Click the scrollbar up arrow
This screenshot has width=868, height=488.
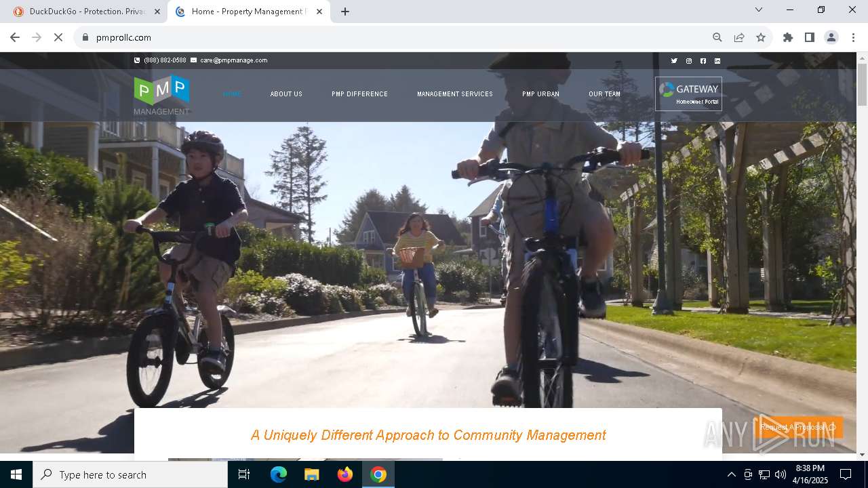pos(862,58)
